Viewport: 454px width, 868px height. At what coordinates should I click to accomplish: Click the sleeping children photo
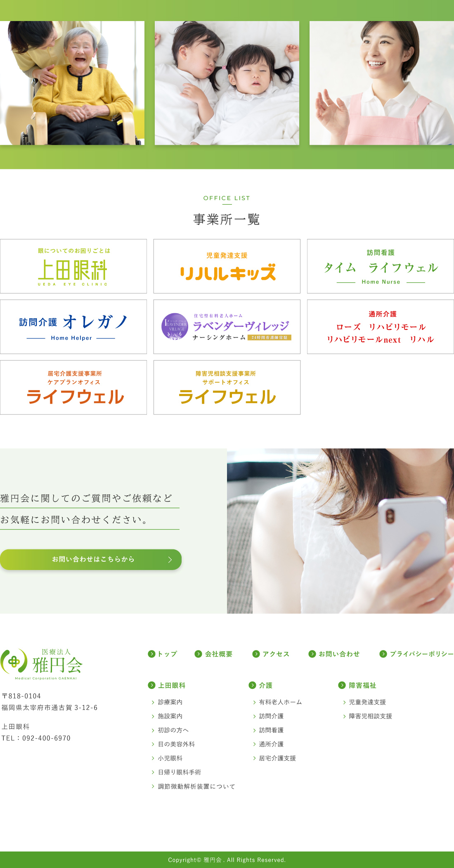tap(227, 83)
